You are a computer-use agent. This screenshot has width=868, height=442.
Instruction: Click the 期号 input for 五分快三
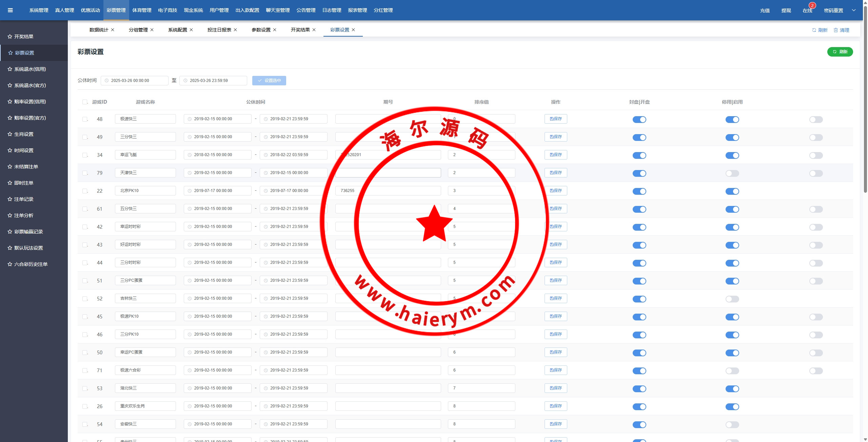click(388, 209)
